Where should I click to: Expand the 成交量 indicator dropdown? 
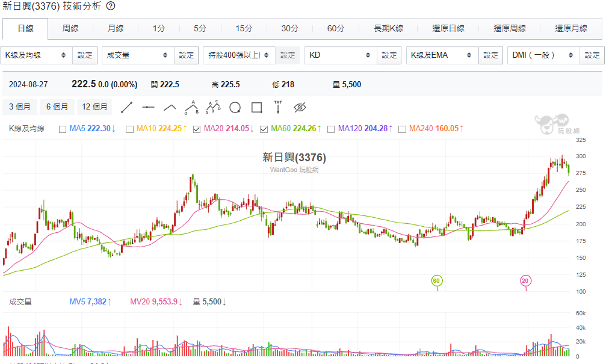tap(137, 55)
